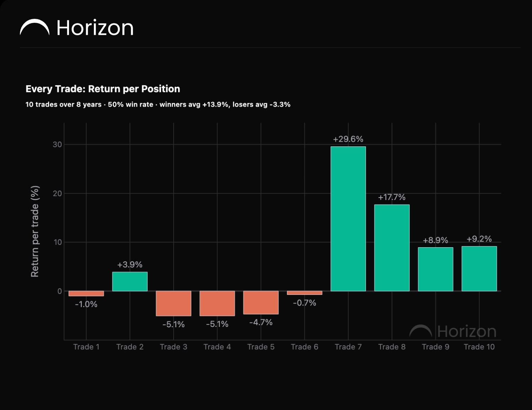
Task: Click the 'Trade 5' x-axis label
Action: [x=261, y=347]
